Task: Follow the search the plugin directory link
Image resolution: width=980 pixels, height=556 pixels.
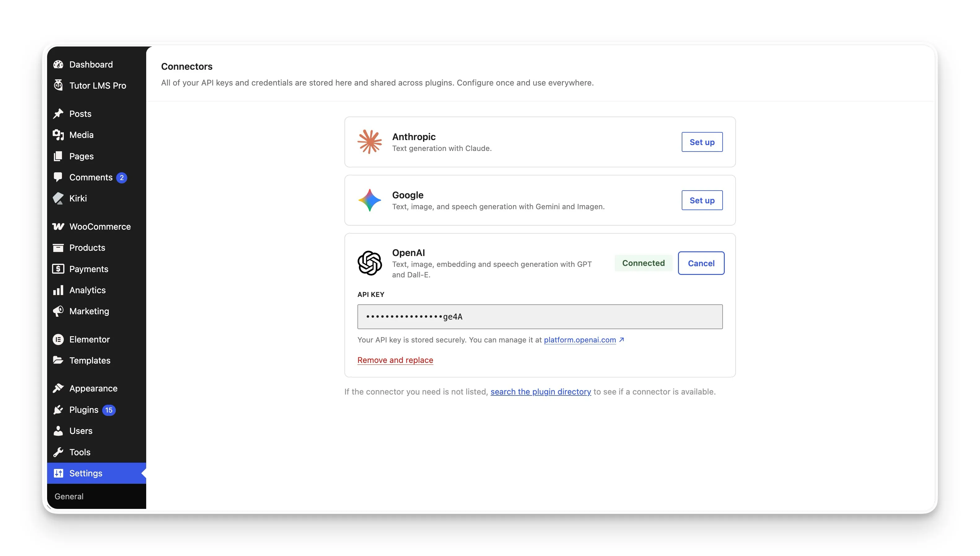Action: 540,392
